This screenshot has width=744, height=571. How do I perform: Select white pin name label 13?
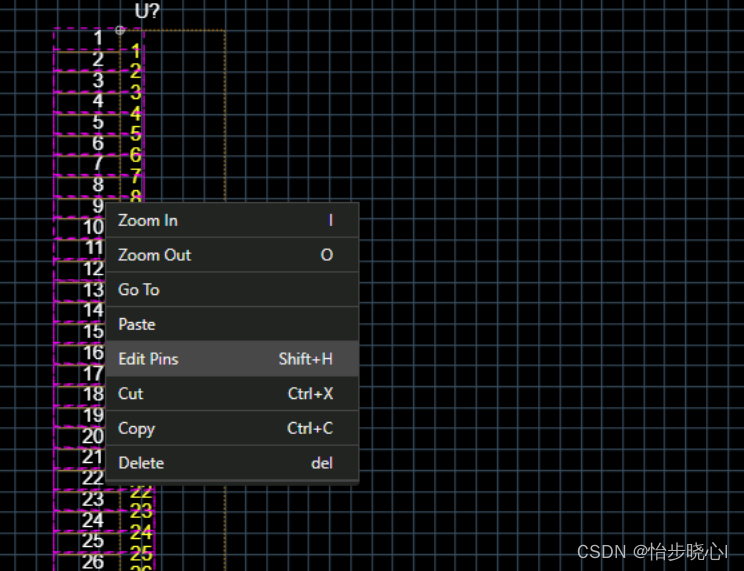93,290
